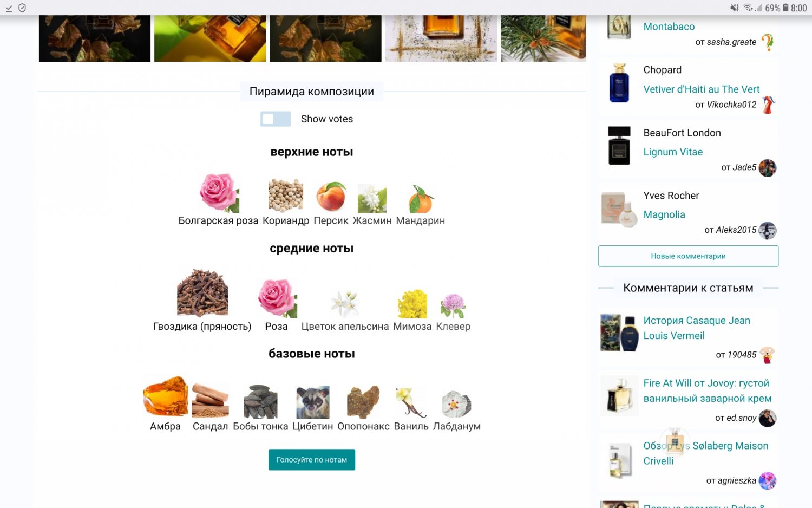Click the Голосуйте по нотам button
Screen dimensions: 812x508
tap(312, 460)
